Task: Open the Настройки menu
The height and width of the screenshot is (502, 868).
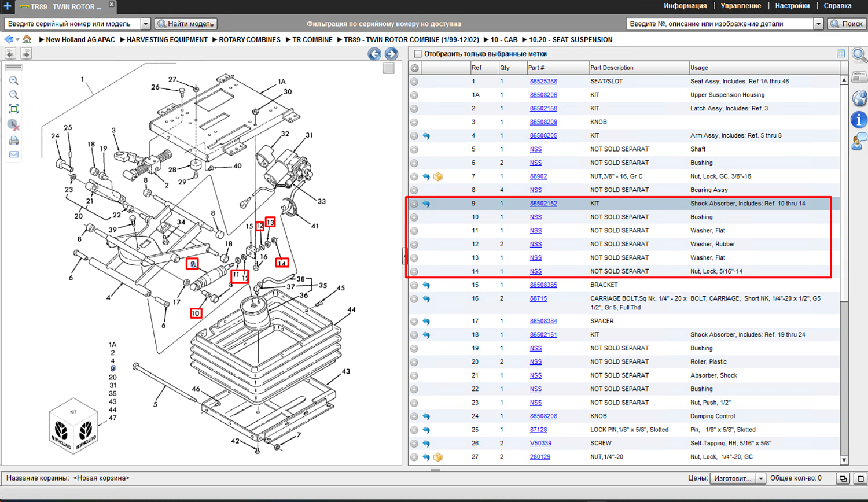Action: (x=792, y=6)
